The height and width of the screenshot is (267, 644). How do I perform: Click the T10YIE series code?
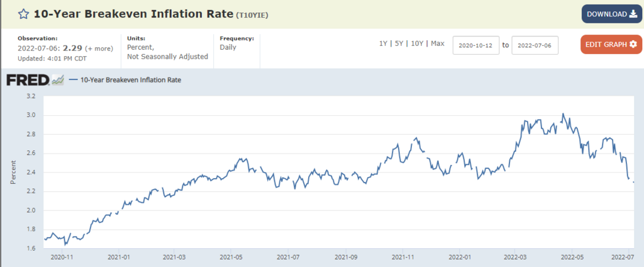click(252, 15)
